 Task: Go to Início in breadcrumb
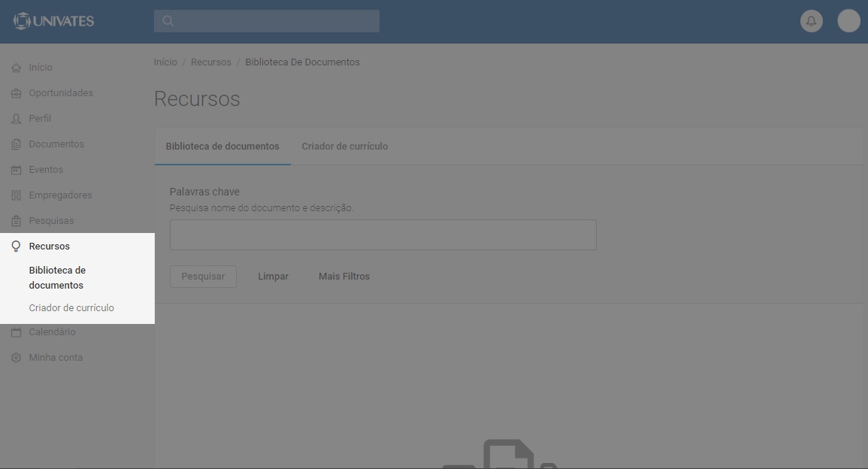point(165,62)
